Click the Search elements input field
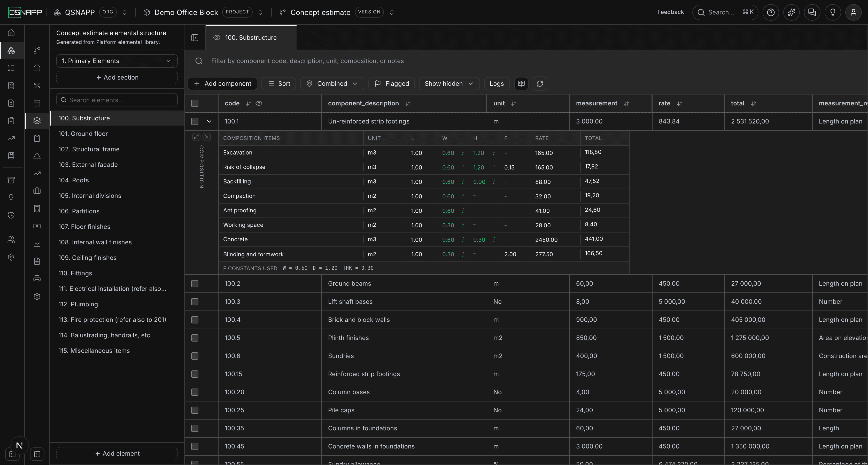The image size is (868, 465). 117,100
